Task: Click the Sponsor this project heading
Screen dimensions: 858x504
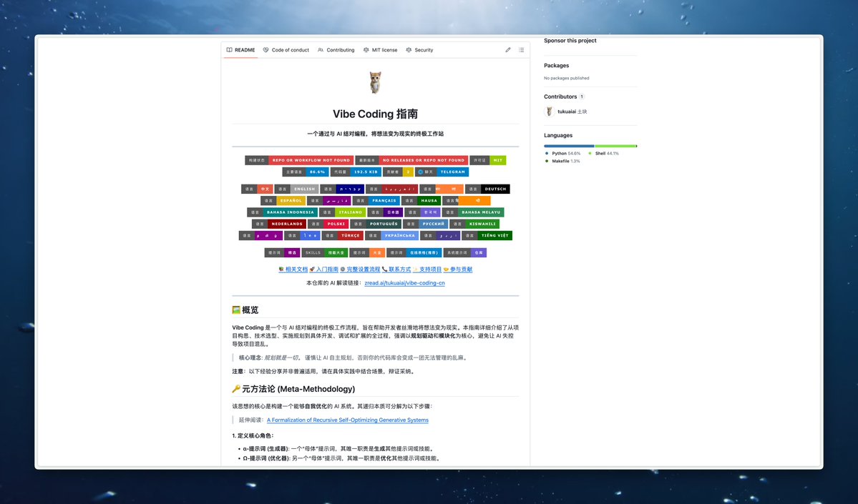Action: [570, 41]
